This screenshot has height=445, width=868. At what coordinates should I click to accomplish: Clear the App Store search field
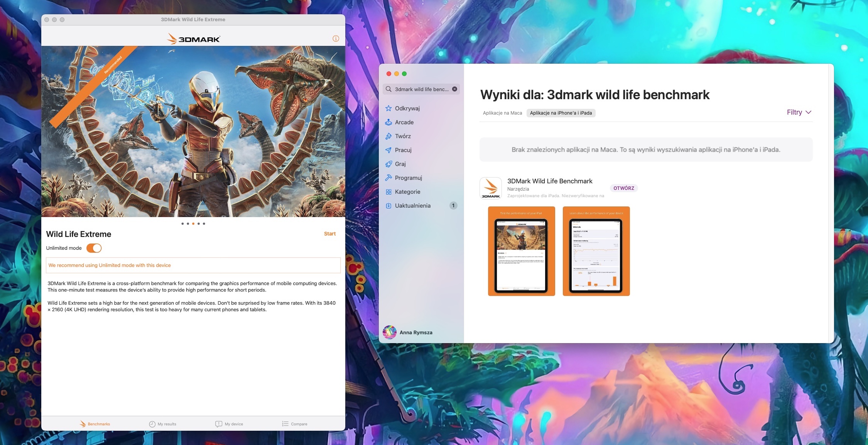tap(454, 89)
